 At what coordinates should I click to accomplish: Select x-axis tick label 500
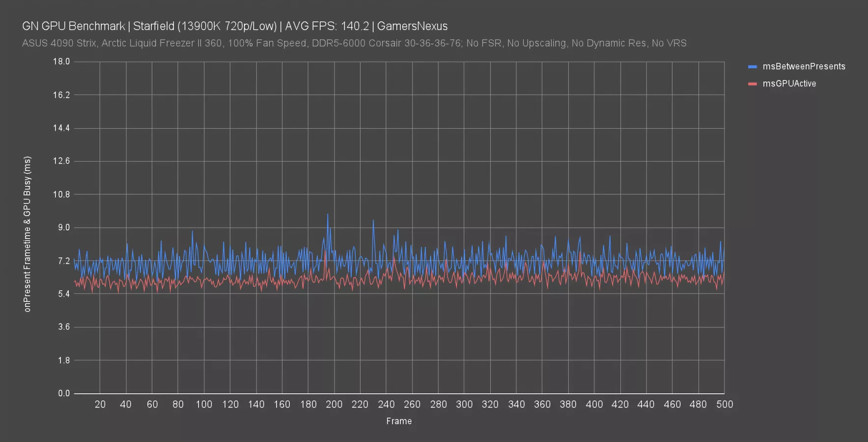724,404
